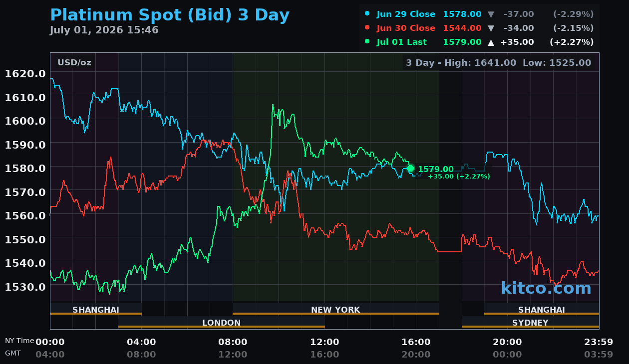Click the red Jun 30 legend dot

coord(367,28)
